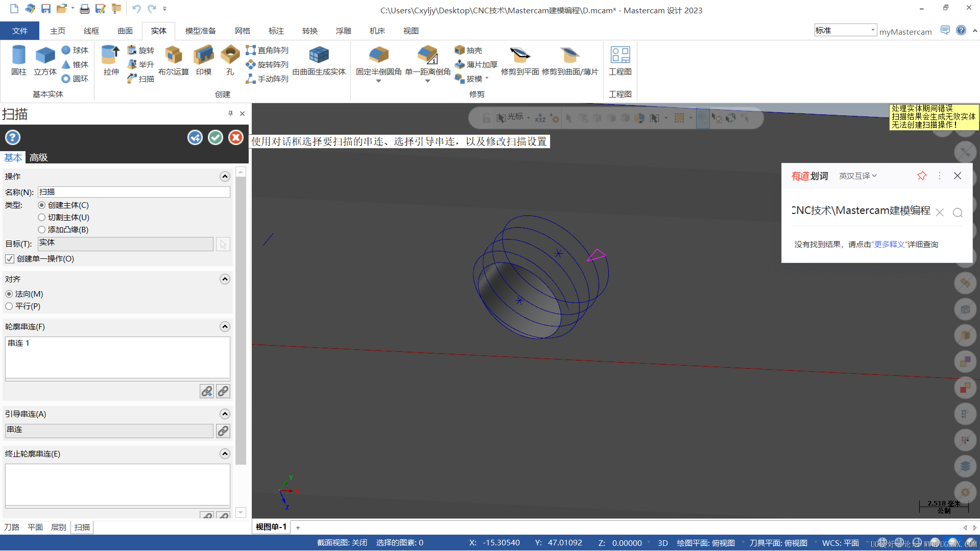Reselect guide chain button
Image resolution: width=980 pixels, height=551 pixels.
[x=223, y=431]
